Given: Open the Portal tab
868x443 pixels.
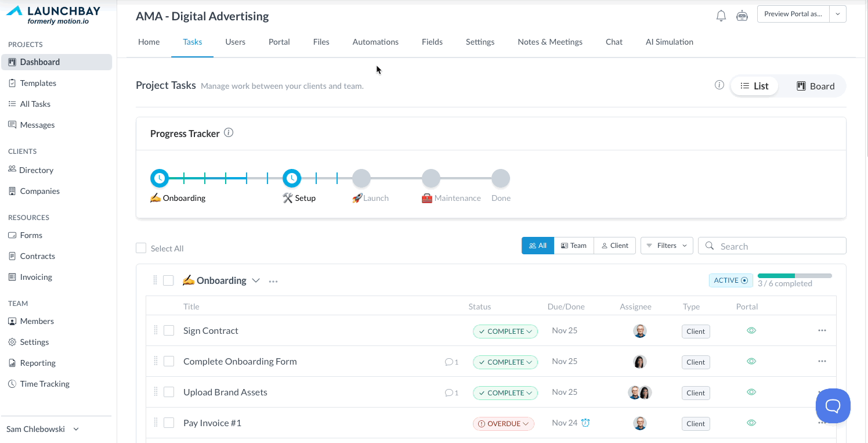Looking at the screenshot, I should click(x=279, y=42).
